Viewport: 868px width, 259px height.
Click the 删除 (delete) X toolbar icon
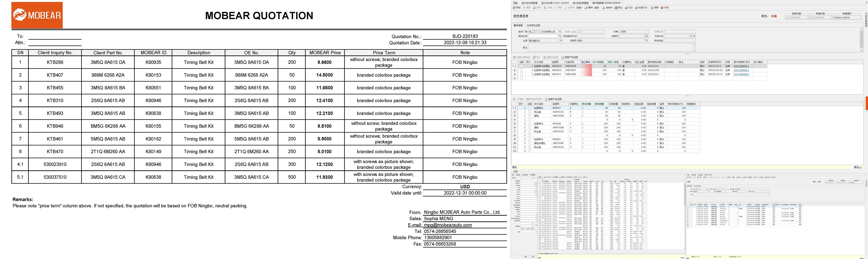[524, 8]
